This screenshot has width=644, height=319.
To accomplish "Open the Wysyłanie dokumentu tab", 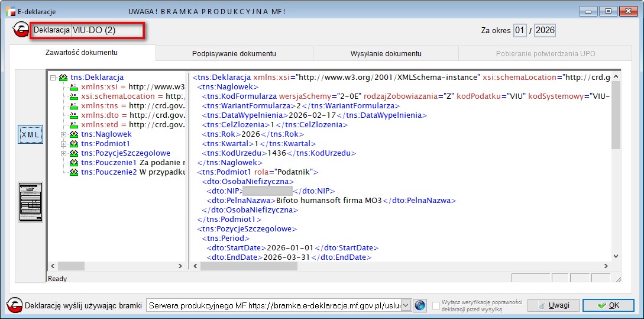I will [x=386, y=53].
